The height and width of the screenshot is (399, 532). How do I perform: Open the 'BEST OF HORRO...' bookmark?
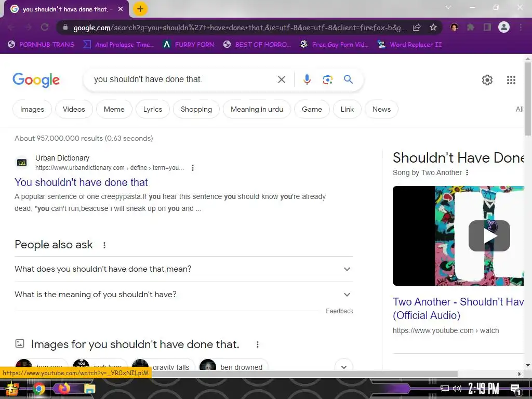[257, 45]
